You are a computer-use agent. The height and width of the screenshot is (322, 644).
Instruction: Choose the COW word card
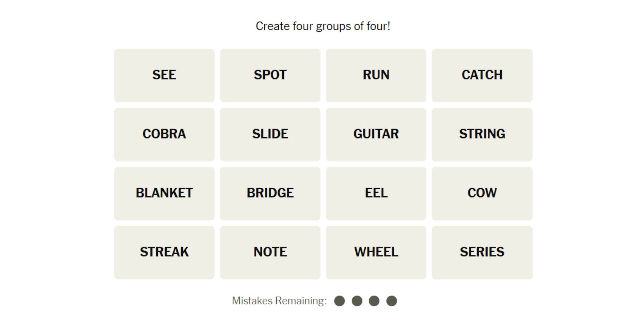[x=482, y=193]
